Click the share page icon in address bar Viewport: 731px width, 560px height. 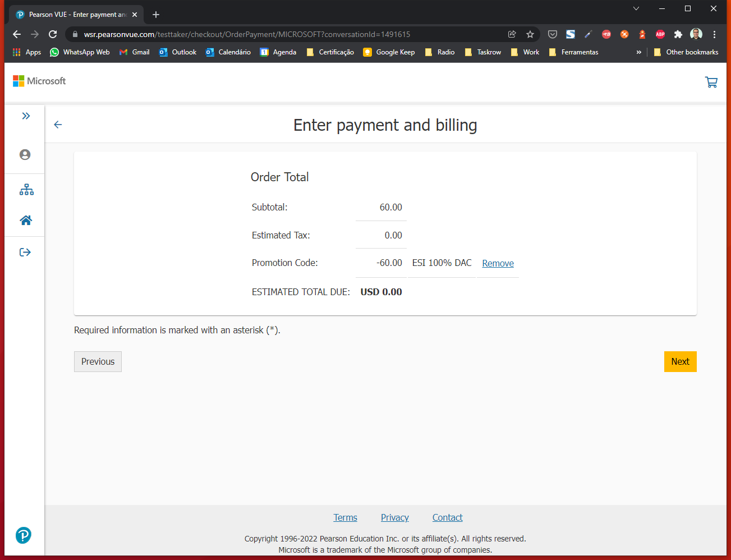click(512, 34)
